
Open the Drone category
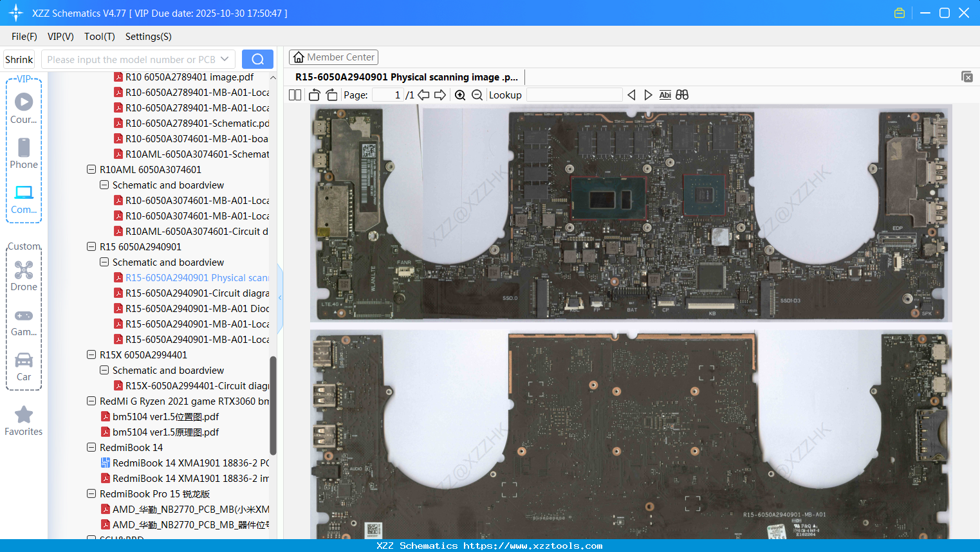click(24, 275)
